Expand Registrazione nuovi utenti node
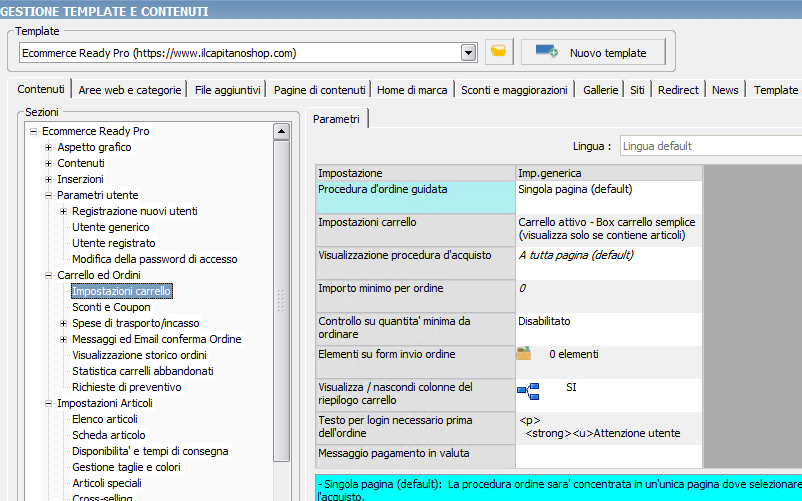This screenshot has width=802, height=501. point(63,211)
